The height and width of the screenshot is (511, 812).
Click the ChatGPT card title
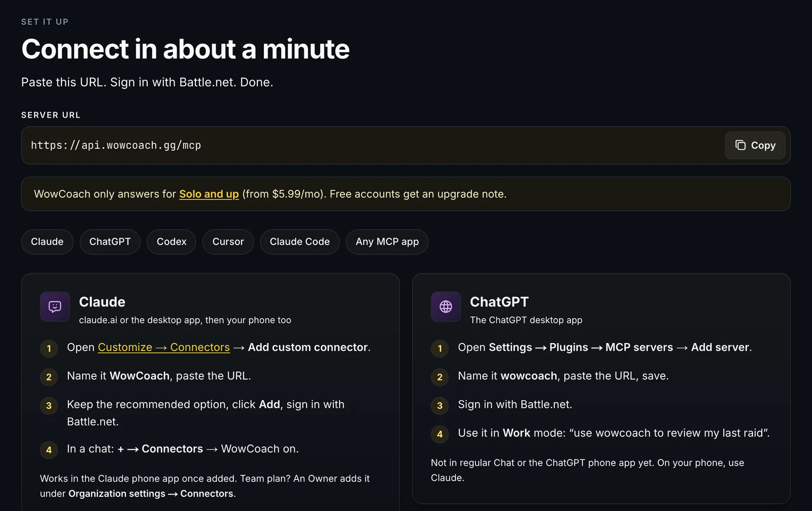coord(499,302)
